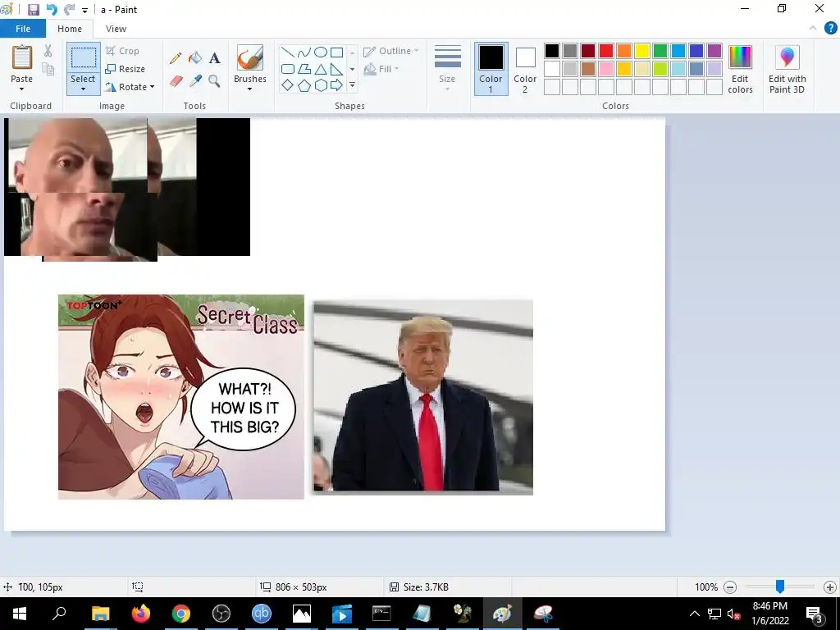Viewport: 840px width, 630px height.
Task: Click the Brushes tool icon
Action: pyautogui.click(x=249, y=57)
